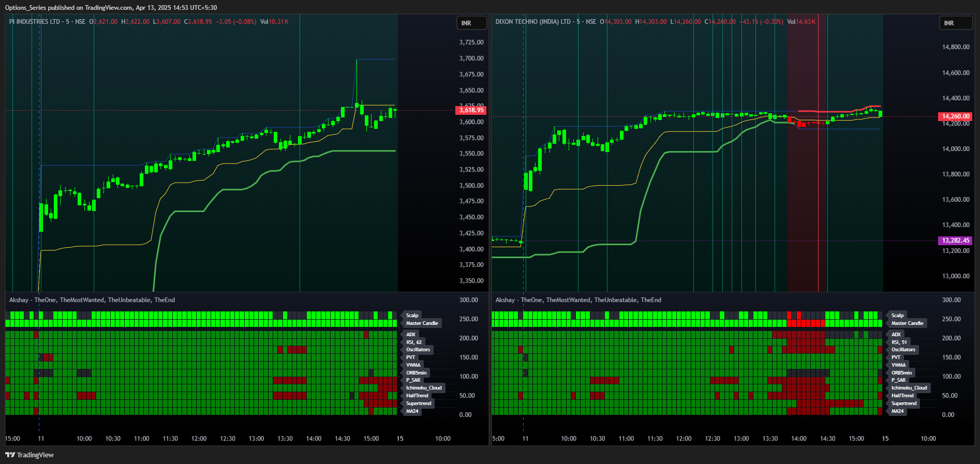This screenshot has width=980, height=464.
Task: Click the 13:30 time label on Dixon Techno chart
Action: click(x=770, y=439)
